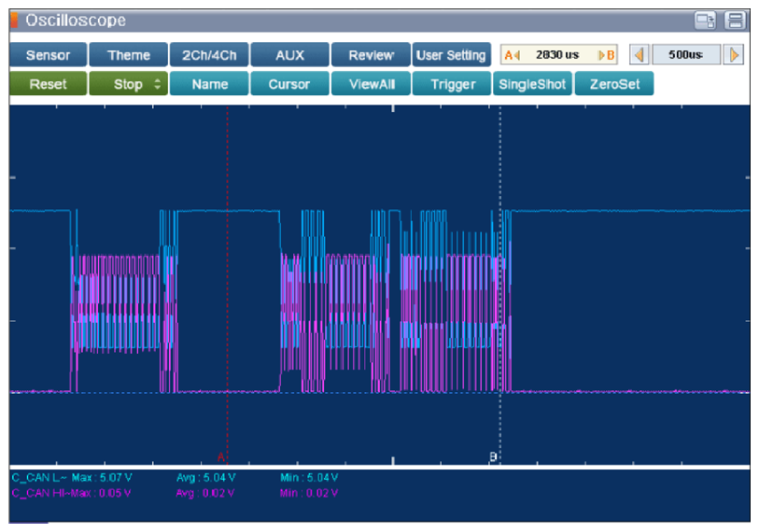
Task: Click cursor A marker on the waveform
Action: (x=222, y=456)
